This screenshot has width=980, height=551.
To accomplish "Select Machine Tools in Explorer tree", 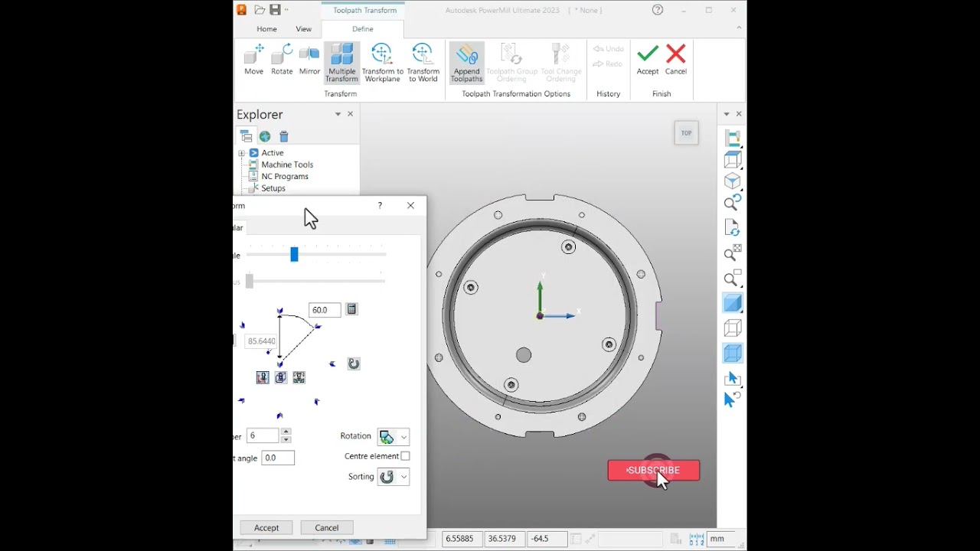I will coord(287,165).
